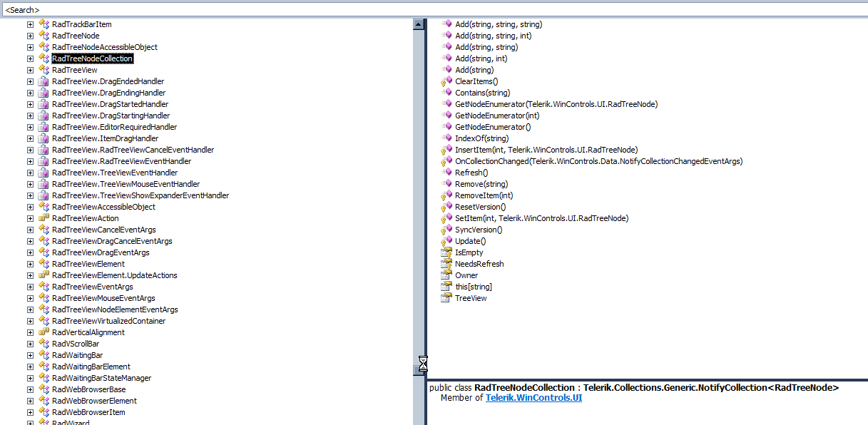Select RadTreeViewDragCancelEventArgs class
Image resolution: width=868 pixels, height=425 pixels.
[x=112, y=241]
